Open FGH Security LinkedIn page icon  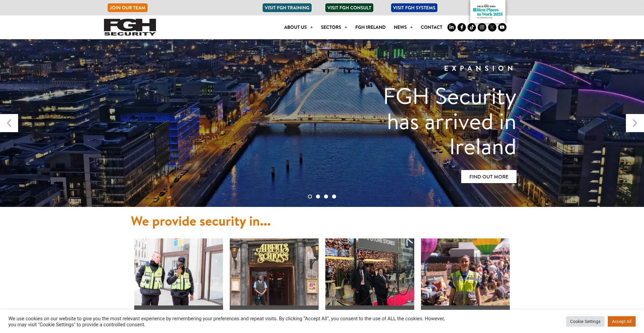click(451, 27)
